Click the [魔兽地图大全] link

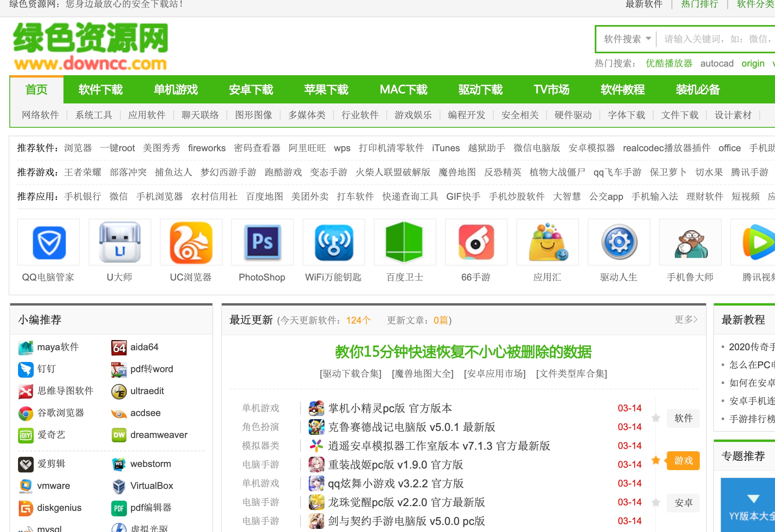point(423,373)
